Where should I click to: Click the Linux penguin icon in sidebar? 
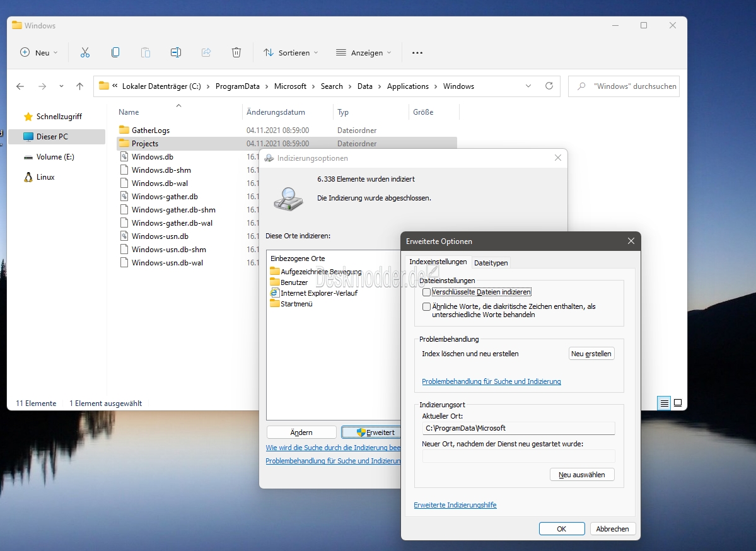[x=28, y=177]
